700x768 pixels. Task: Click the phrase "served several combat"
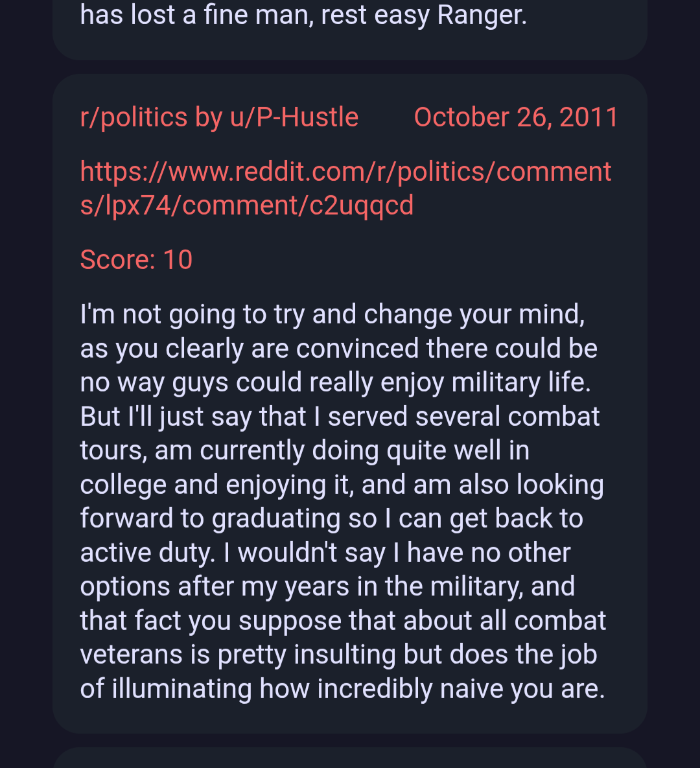pyautogui.click(x=463, y=416)
